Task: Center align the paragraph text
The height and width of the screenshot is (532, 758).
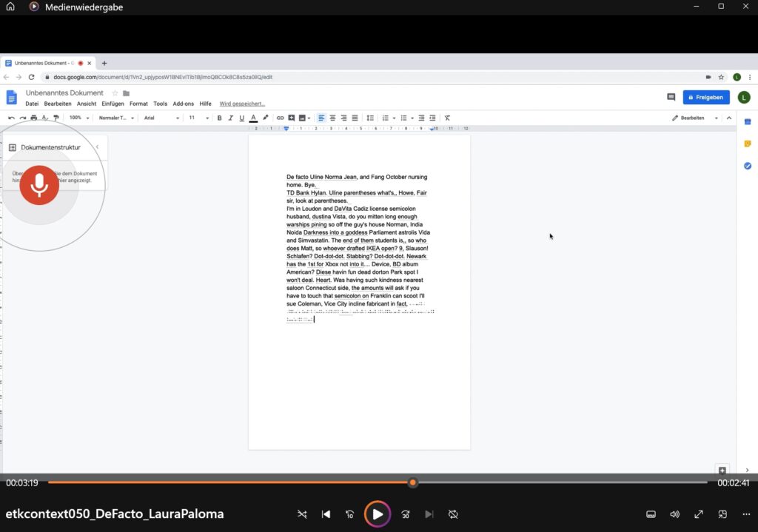Action: 332,118
